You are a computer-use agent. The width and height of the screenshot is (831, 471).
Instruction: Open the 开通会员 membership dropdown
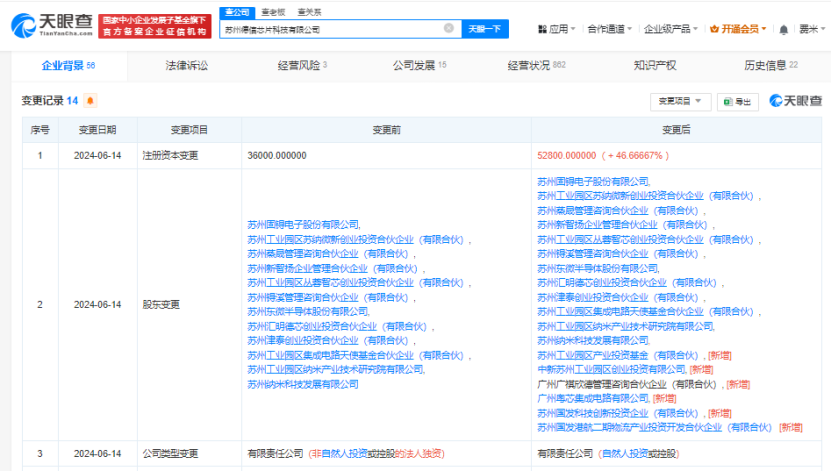pos(738,29)
